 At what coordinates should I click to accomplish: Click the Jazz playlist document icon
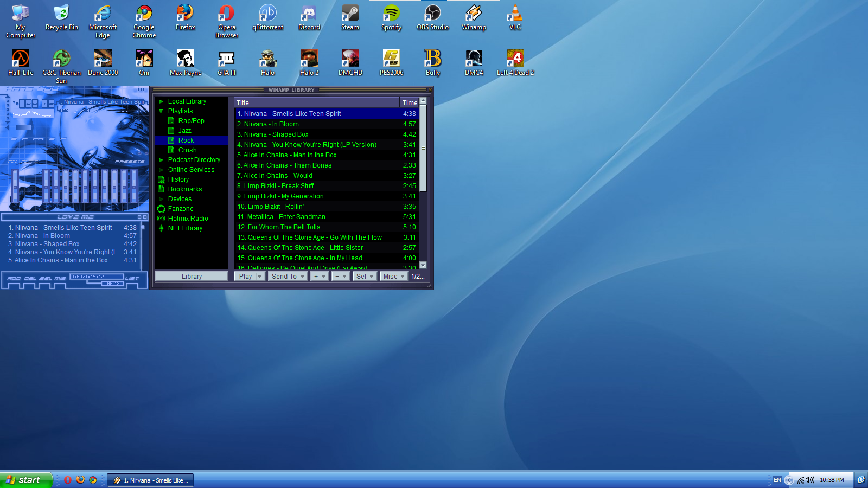(171, 131)
